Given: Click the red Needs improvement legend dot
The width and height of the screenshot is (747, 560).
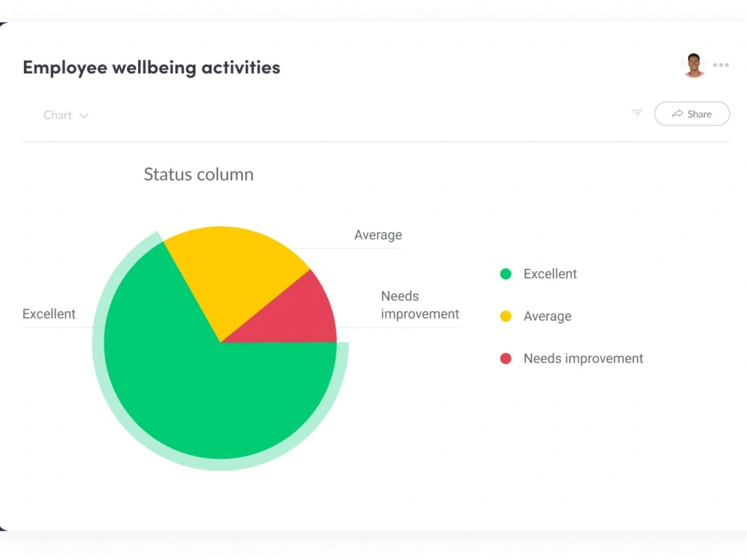Looking at the screenshot, I should (506, 358).
